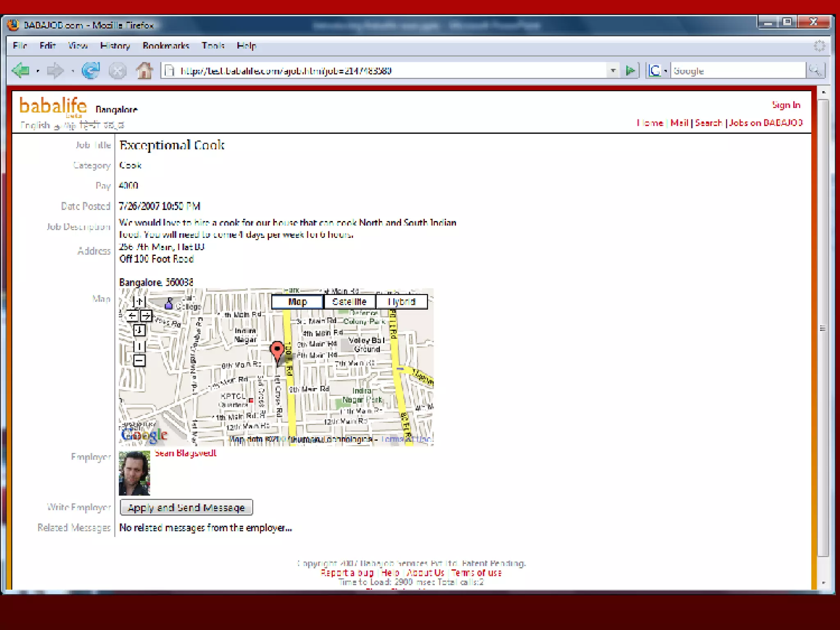Select the Map view button
Image resolution: width=840 pixels, height=630 pixels.
tap(297, 302)
